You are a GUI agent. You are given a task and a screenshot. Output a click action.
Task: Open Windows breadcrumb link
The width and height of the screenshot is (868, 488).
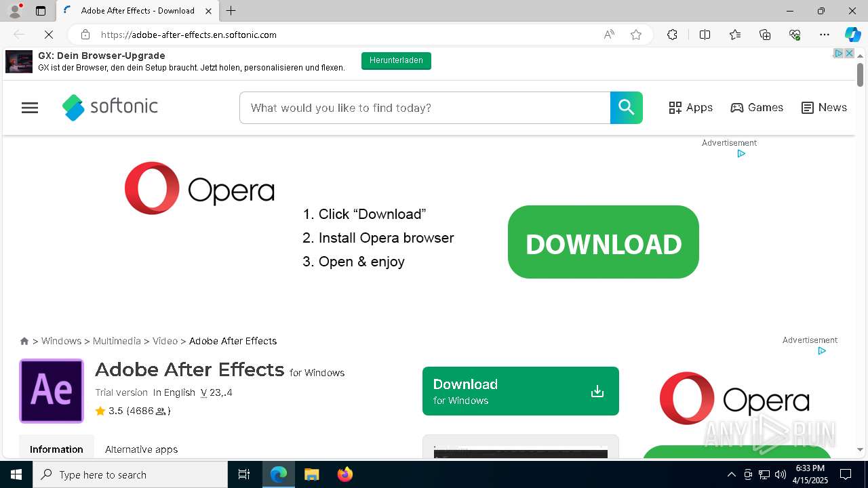coord(61,341)
